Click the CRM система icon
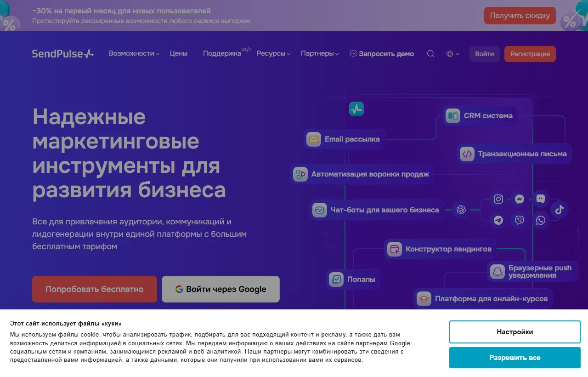 [x=453, y=116]
